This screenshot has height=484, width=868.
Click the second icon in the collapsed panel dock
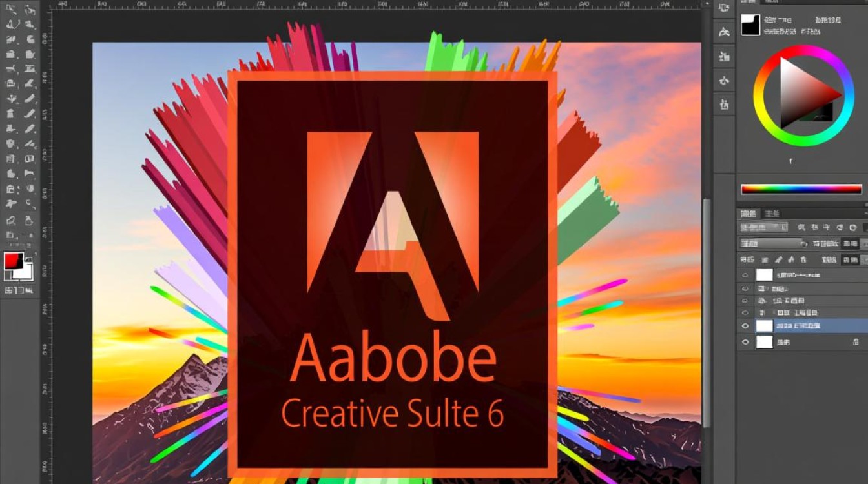724,32
